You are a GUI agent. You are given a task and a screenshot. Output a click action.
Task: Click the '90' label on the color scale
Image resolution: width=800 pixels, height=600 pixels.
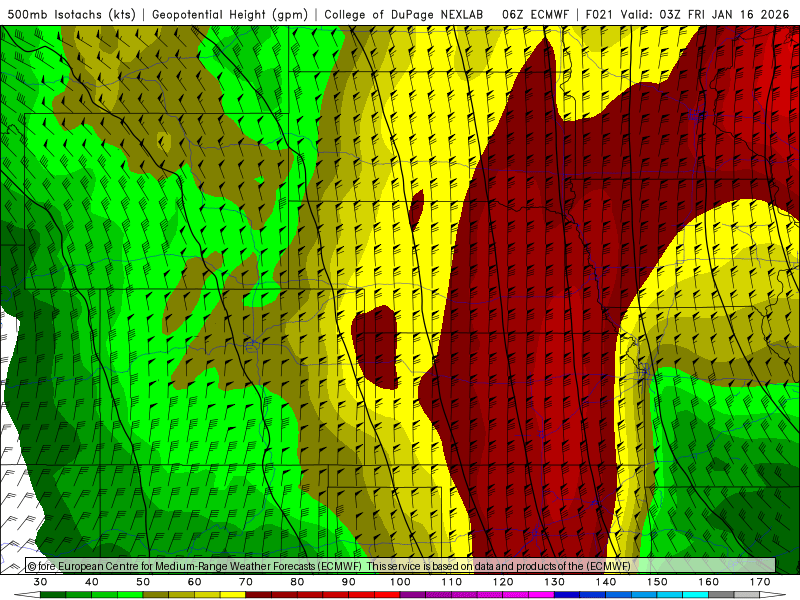[349, 582]
